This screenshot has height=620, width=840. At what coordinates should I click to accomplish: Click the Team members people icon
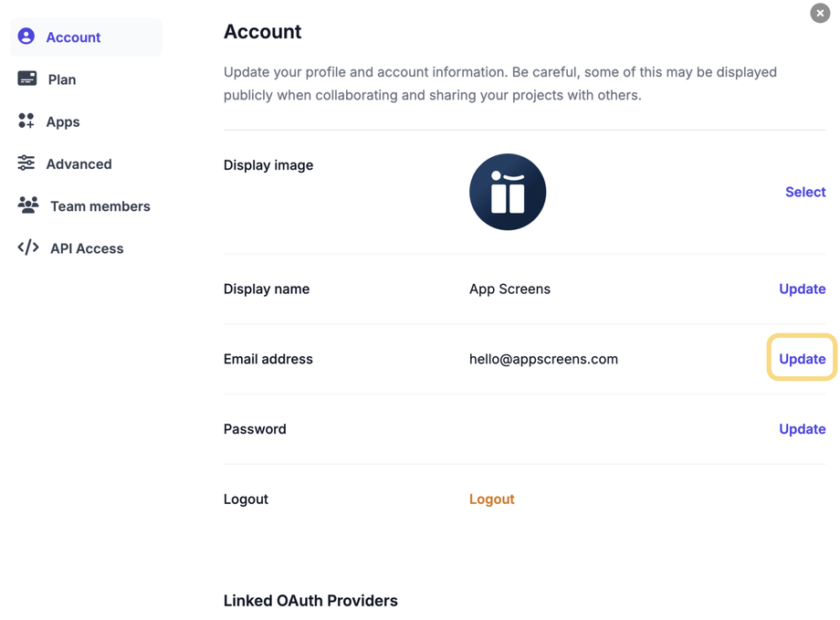(28, 205)
